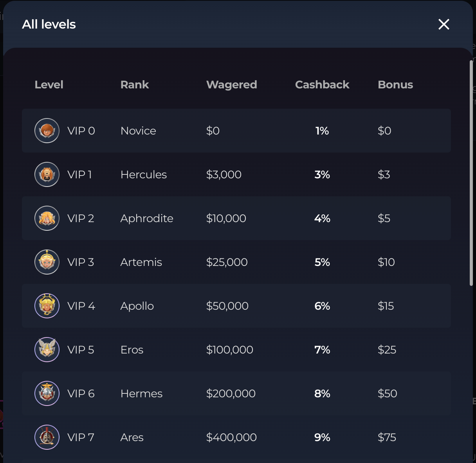
Task: Click the 9% cashback value for Ares
Action: pyautogui.click(x=322, y=437)
